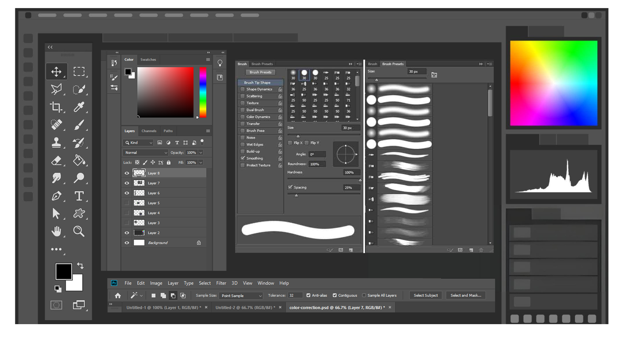Disable the Smoothing checkbox

243,158
